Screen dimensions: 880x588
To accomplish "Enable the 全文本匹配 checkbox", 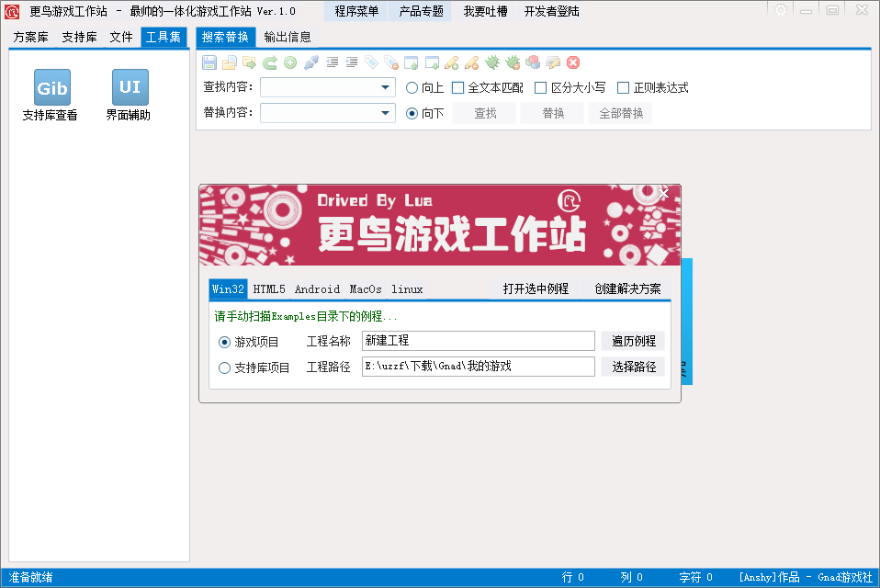I will click(x=487, y=88).
